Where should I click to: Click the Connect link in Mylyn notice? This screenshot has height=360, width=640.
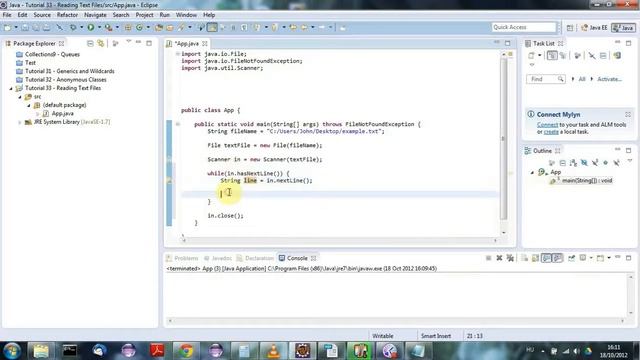point(547,124)
